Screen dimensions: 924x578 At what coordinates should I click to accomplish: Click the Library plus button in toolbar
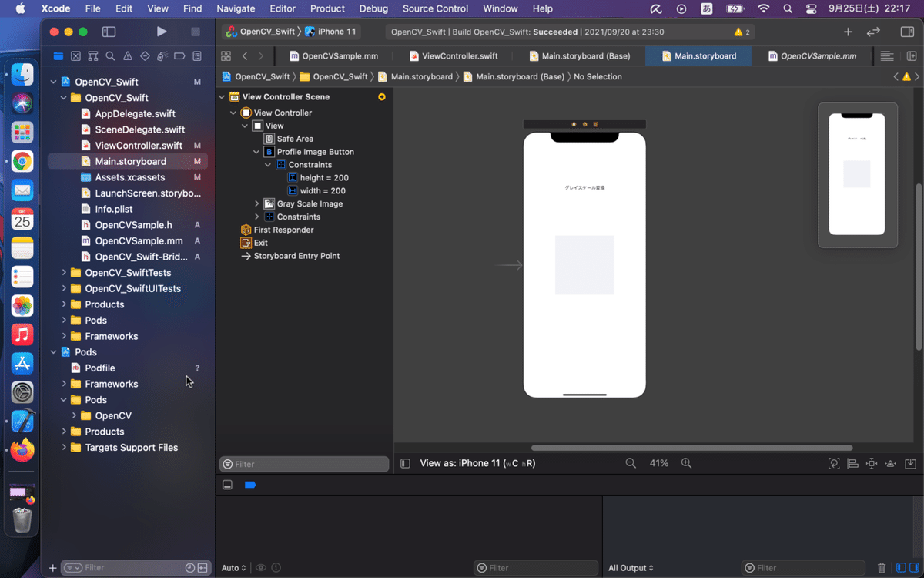coord(848,32)
